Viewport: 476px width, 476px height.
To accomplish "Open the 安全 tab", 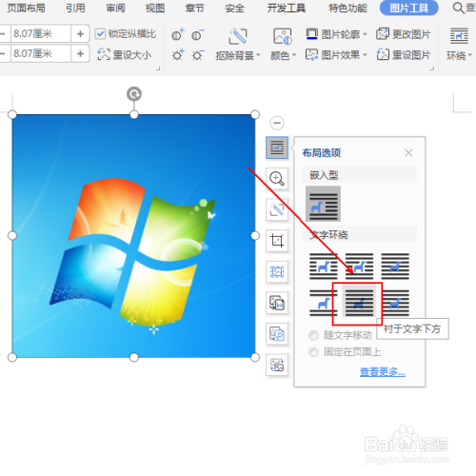I will (x=235, y=8).
